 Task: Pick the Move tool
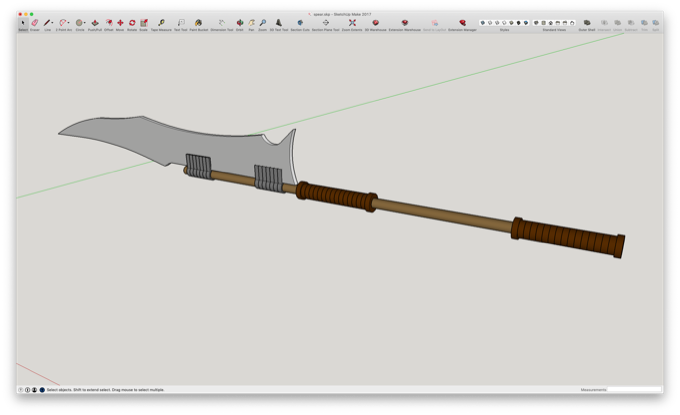click(x=120, y=23)
